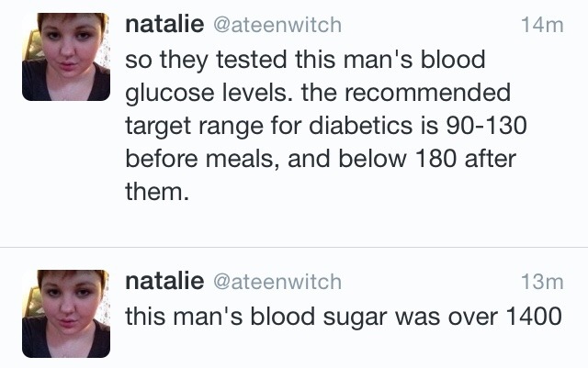Tap the "recommended" word in the first tweet
This screenshot has height=368, width=588.
(x=424, y=95)
